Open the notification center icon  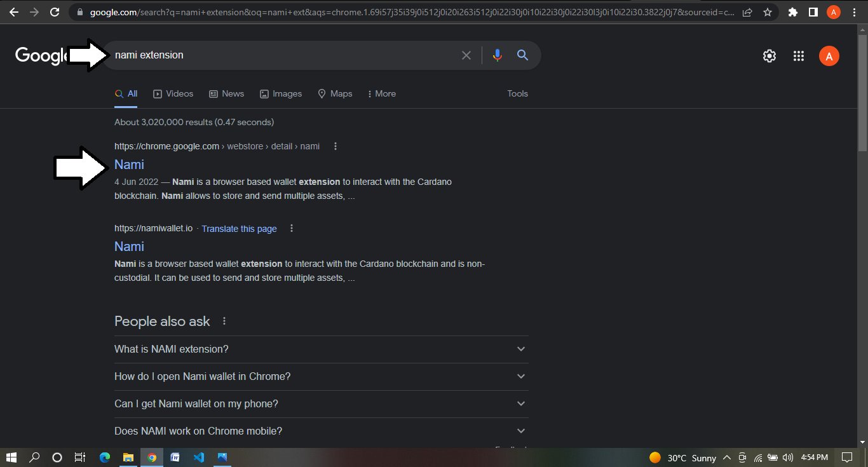[x=847, y=457]
